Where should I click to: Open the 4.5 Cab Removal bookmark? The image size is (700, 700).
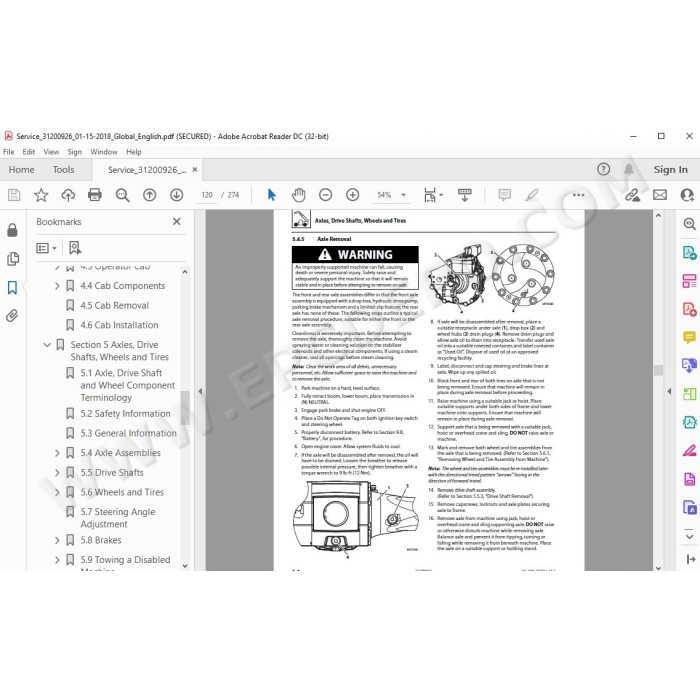114,305
